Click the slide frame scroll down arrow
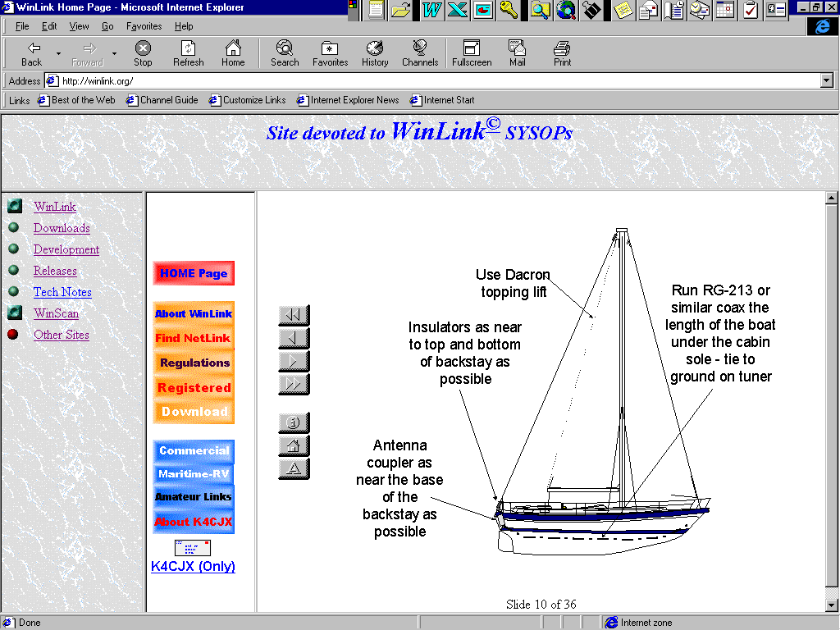The width and height of the screenshot is (840, 630). coord(831,605)
